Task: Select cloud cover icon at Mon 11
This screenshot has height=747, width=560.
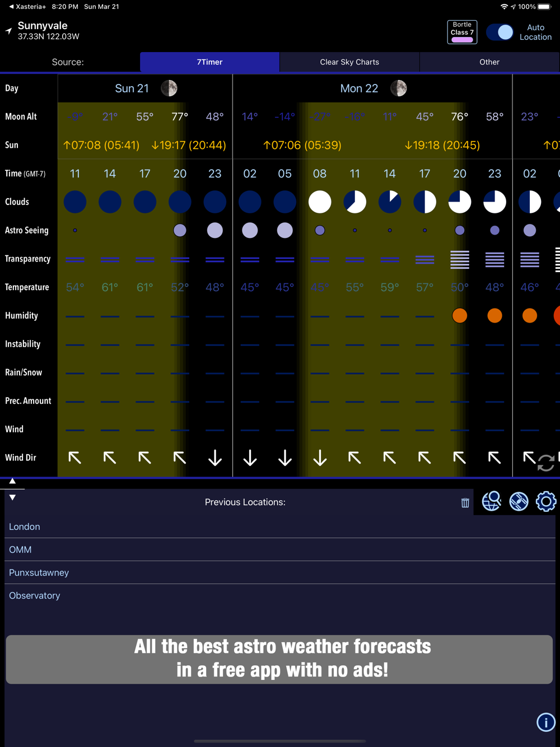Action: (x=355, y=202)
